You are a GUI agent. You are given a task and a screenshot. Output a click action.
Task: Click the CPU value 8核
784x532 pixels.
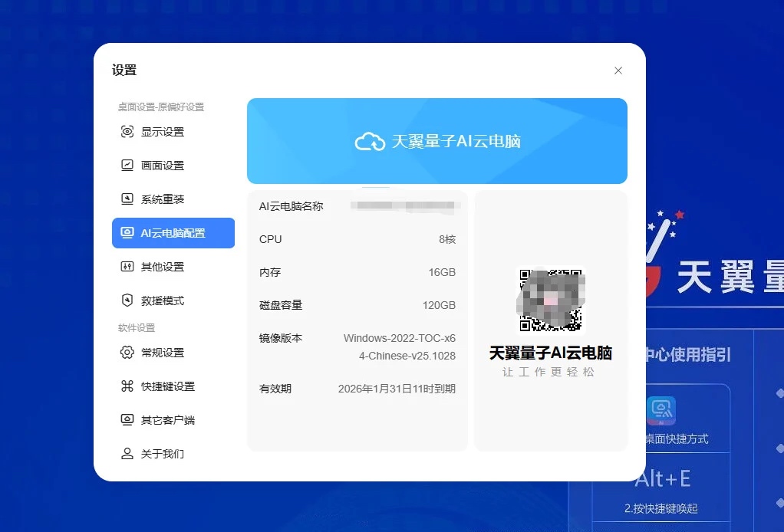(447, 239)
